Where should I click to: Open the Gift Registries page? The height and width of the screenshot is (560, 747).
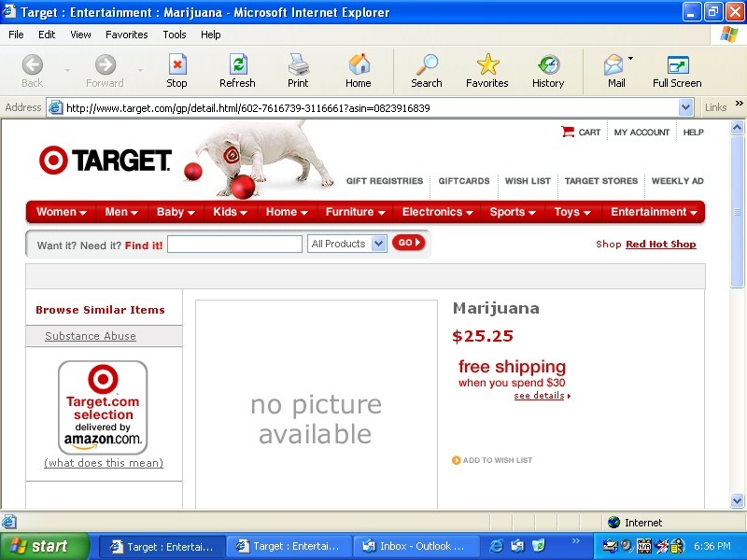click(385, 181)
